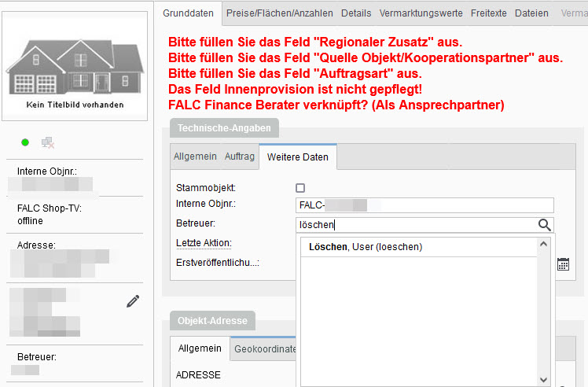Switch to the Dateien tab
588x387 pixels.
click(x=531, y=13)
